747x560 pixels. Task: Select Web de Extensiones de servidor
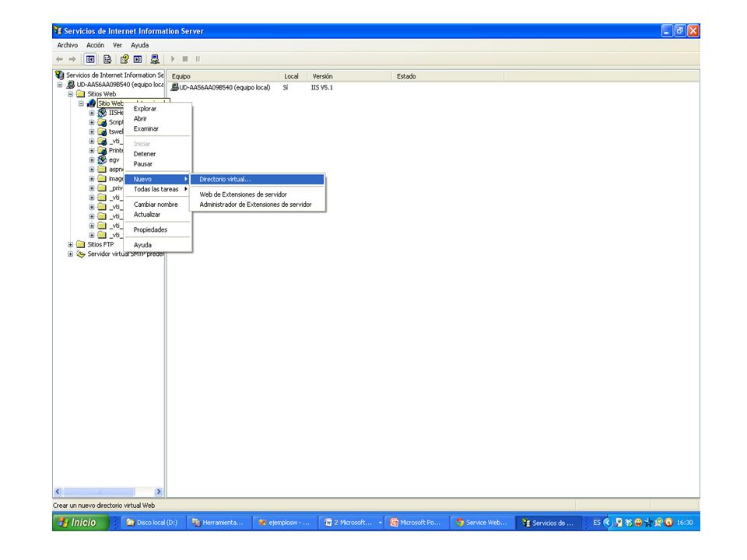(x=258, y=194)
